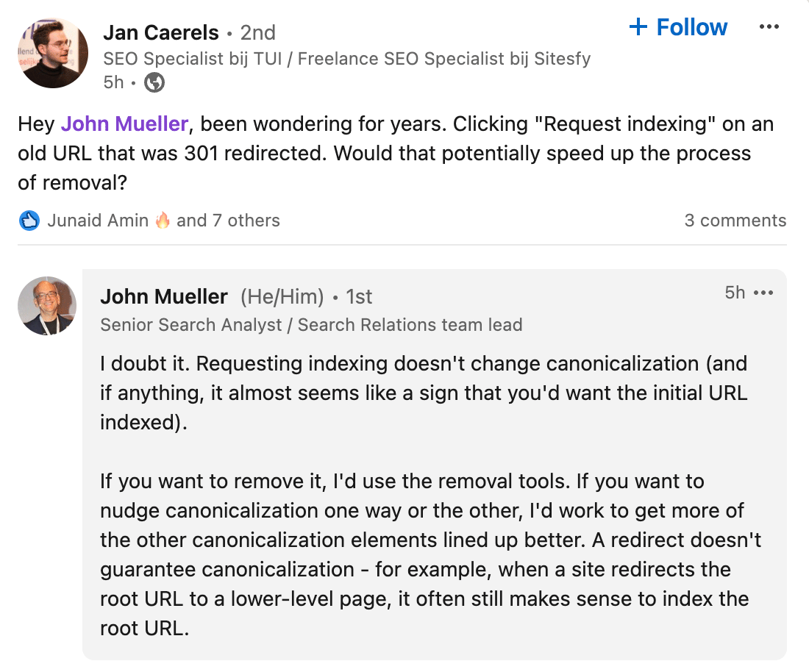Viewport: 809px width, 672px height.
Task: Click the Senior Search Analyst headline text
Action: click(x=311, y=325)
